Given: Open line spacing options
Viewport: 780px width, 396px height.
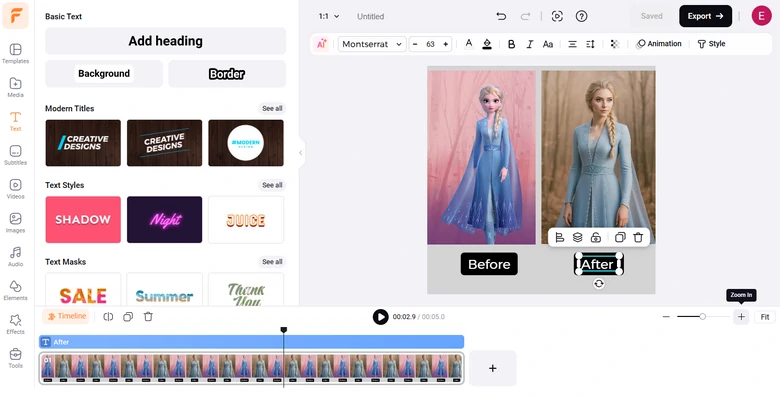Looking at the screenshot, I should pos(590,44).
